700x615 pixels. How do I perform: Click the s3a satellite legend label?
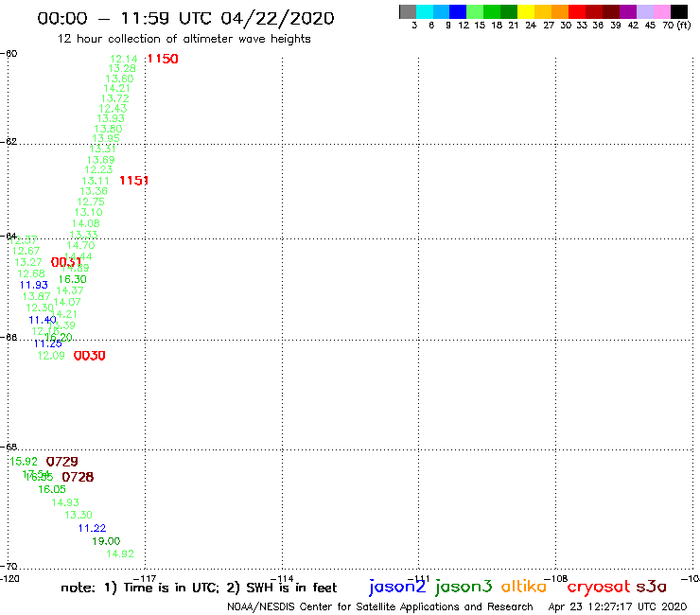[x=651, y=587]
